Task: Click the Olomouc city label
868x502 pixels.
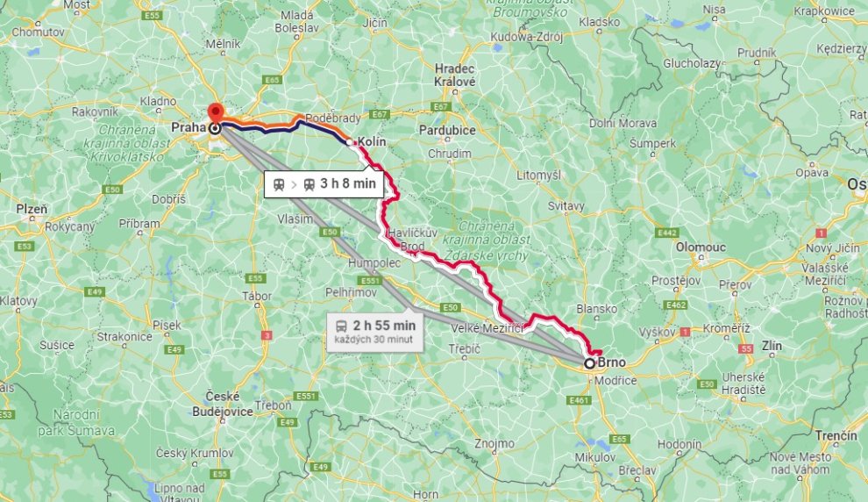Action: (x=701, y=247)
